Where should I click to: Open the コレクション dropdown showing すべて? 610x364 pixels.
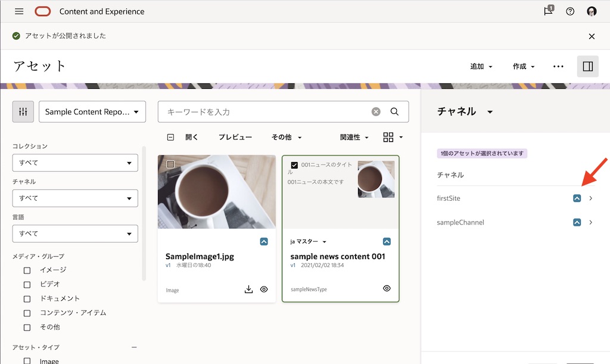75,163
